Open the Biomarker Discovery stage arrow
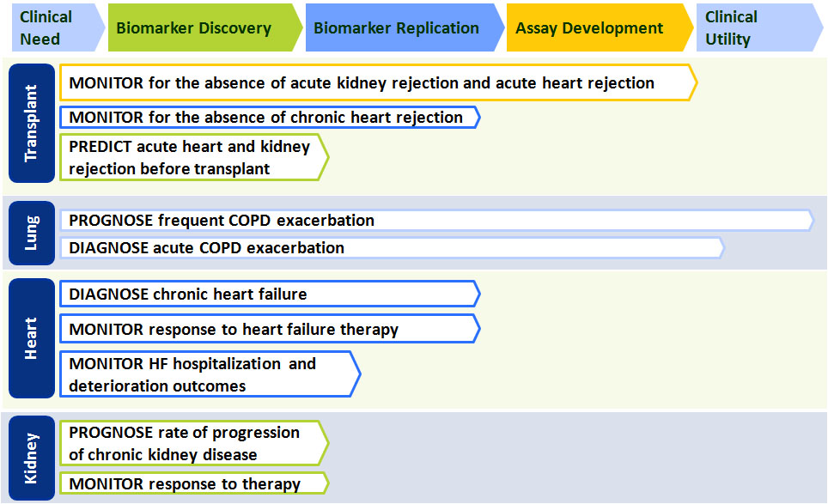 205,27
